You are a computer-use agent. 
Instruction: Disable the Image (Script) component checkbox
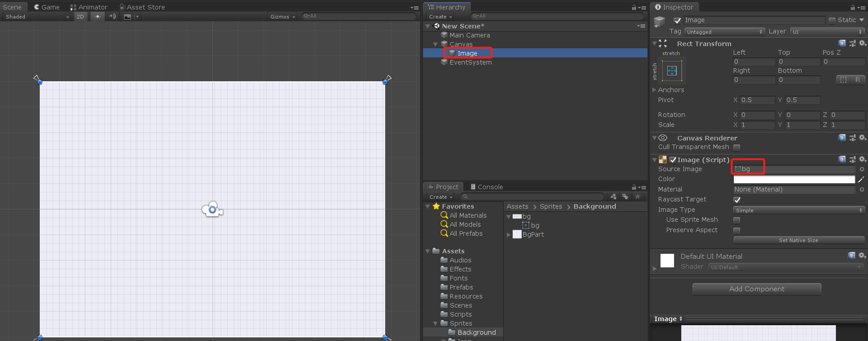pyautogui.click(x=673, y=159)
